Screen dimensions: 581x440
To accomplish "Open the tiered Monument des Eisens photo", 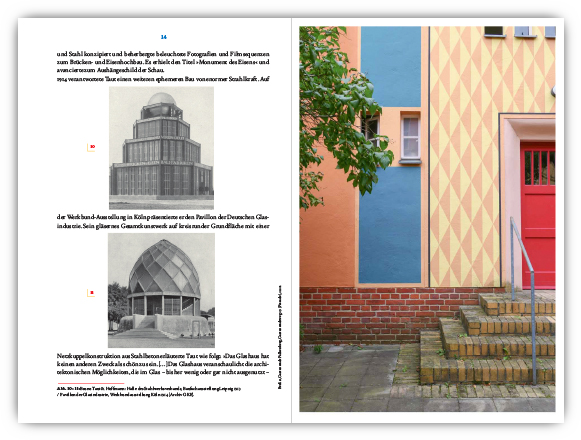I will tap(161, 148).
